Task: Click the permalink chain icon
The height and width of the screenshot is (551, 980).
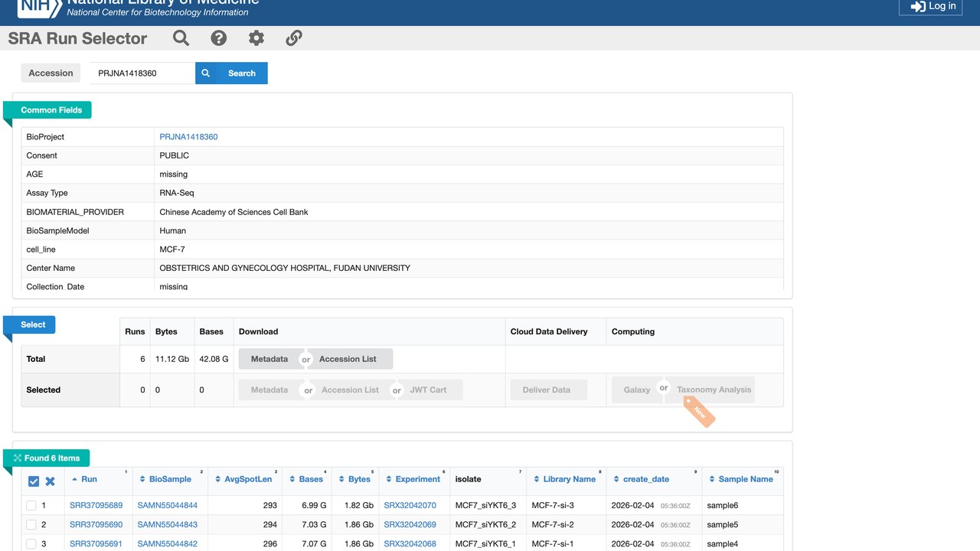Action: [294, 37]
